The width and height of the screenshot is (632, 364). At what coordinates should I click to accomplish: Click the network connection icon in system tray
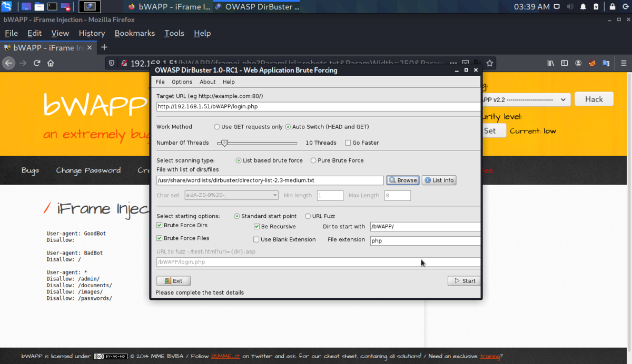pos(558,7)
